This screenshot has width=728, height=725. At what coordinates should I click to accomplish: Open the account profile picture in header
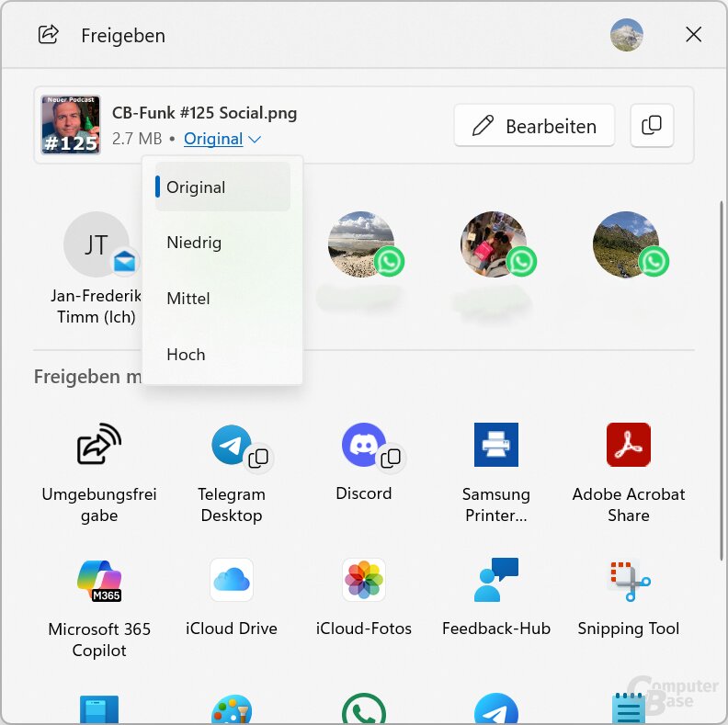[626, 35]
